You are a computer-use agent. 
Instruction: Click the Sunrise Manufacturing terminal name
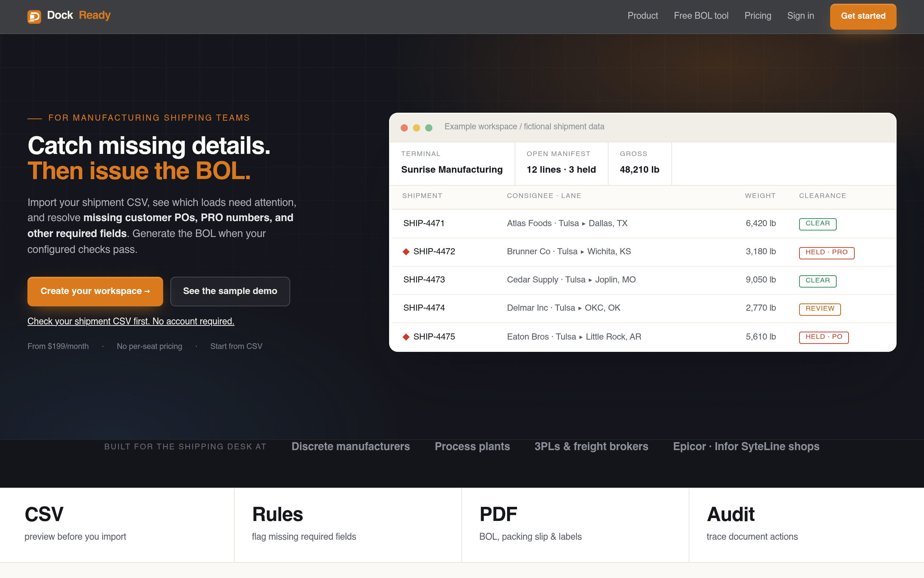click(x=452, y=170)
